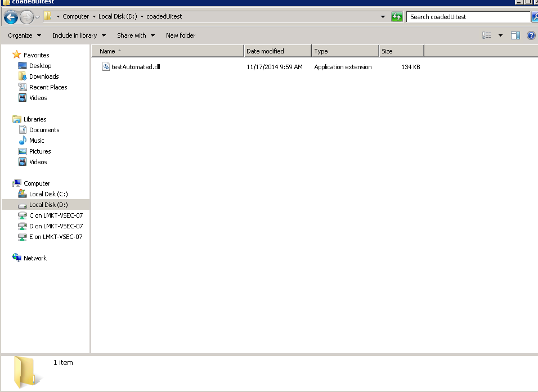Click the Libraries icon in navigation pane
The width and height of the screenshot is (538, 392).
16,119
